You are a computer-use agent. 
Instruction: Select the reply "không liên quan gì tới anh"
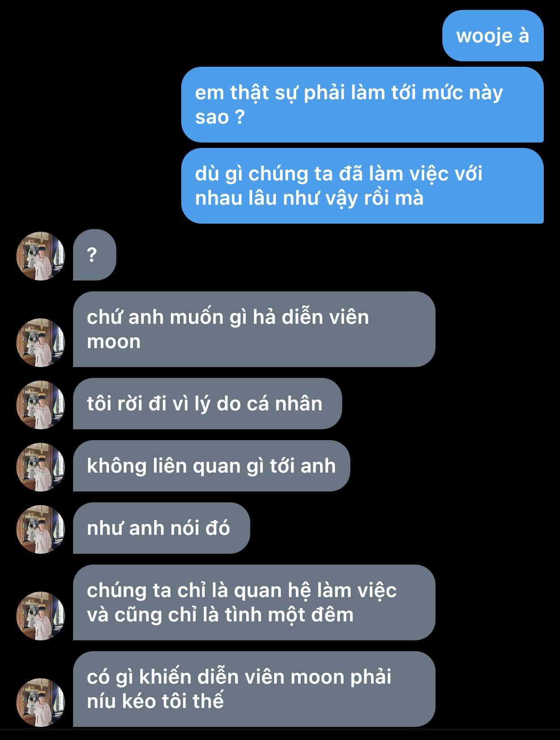click(x=211, y=466)
